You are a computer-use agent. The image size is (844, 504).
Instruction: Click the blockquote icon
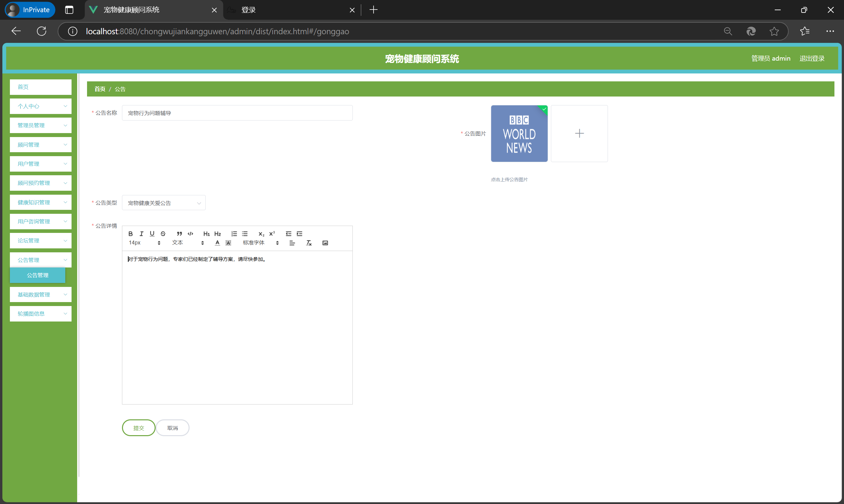[179, 234]
